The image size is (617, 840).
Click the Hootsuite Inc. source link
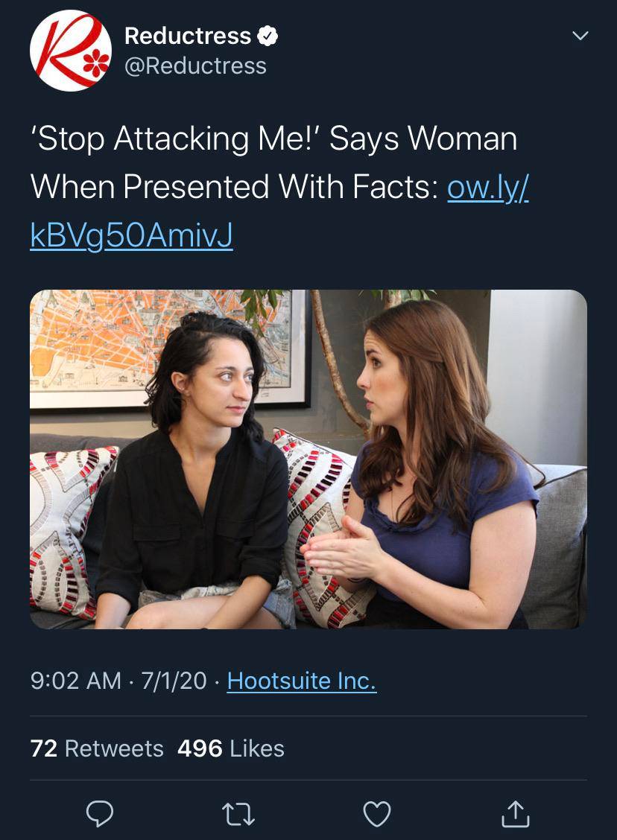302,681
